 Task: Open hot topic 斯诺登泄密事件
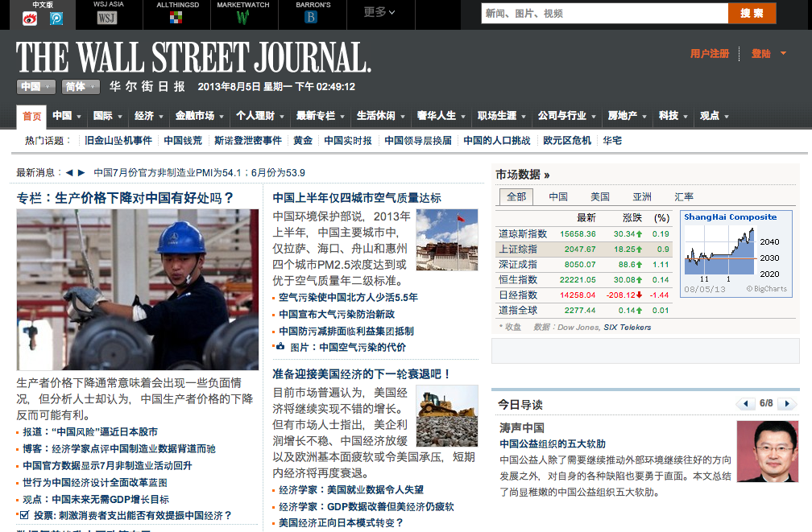(248, 140)
